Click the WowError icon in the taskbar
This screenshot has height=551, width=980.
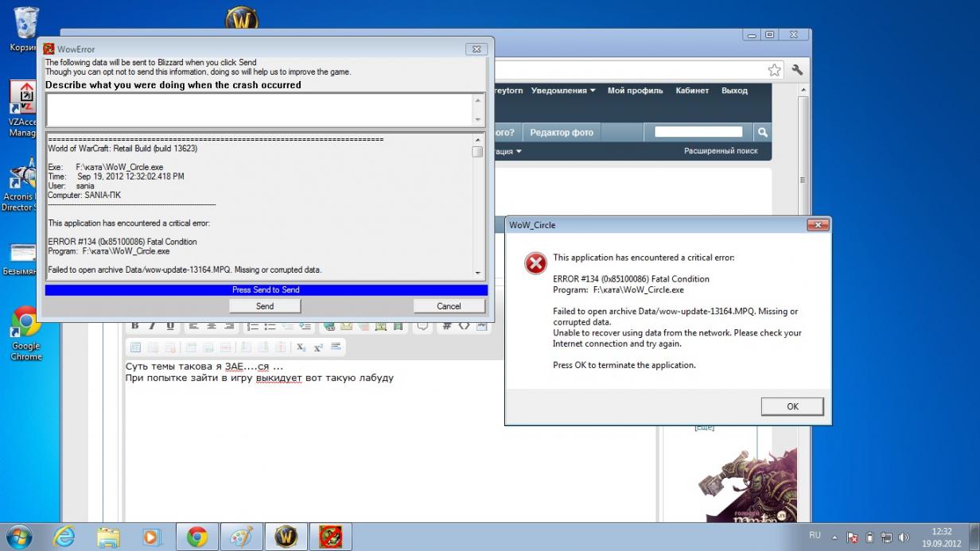pos(330,537)
